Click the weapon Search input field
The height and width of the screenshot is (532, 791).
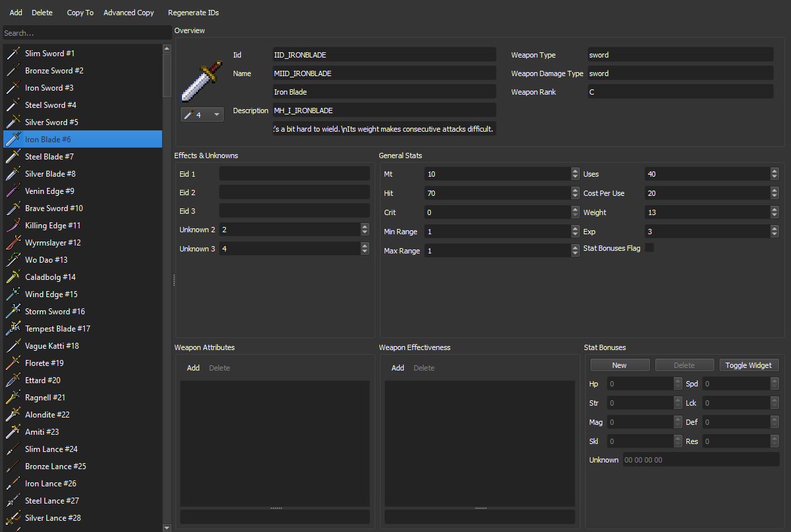click(x=86, y=32)
